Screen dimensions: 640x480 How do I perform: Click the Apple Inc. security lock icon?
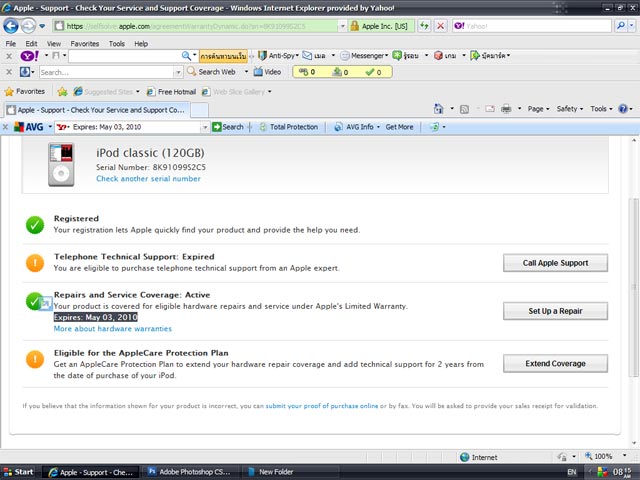pyautogui.click(x=354, y=26)
